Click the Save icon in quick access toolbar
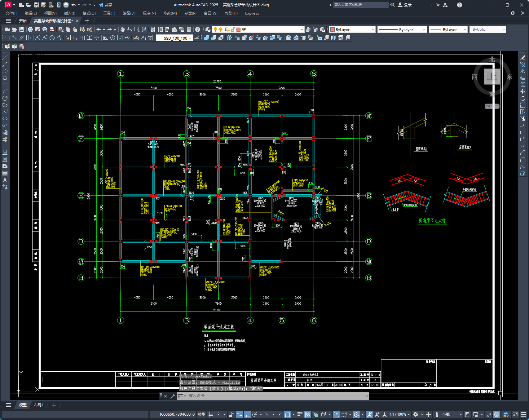The image size is (529, 420). (36, 5)
